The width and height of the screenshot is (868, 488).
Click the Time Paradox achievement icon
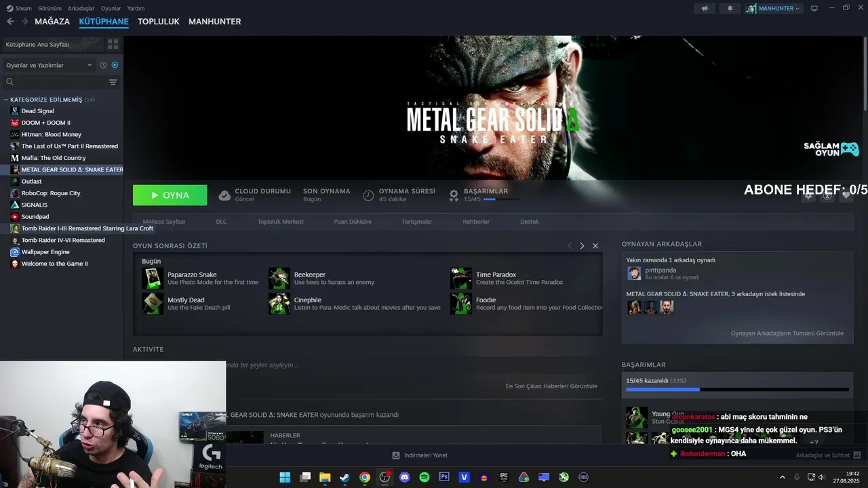[x=461, y=279]
